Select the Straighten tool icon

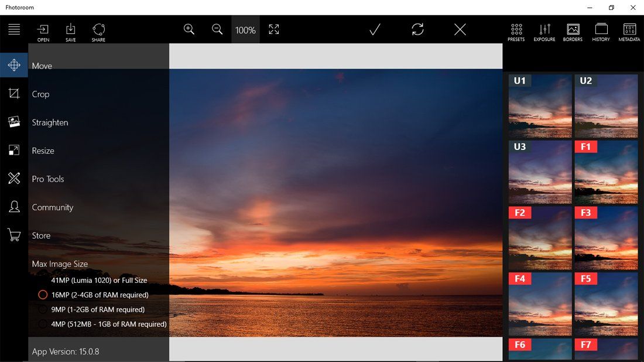pos(13,122)
